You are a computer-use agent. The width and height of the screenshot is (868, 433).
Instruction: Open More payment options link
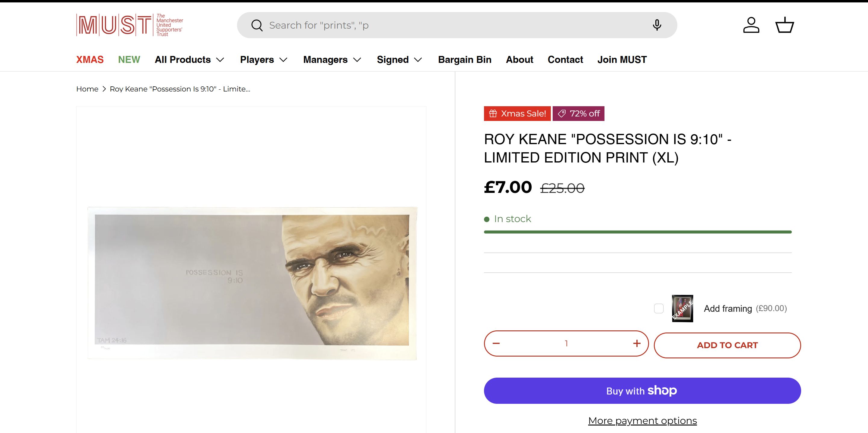click(642, 421)
